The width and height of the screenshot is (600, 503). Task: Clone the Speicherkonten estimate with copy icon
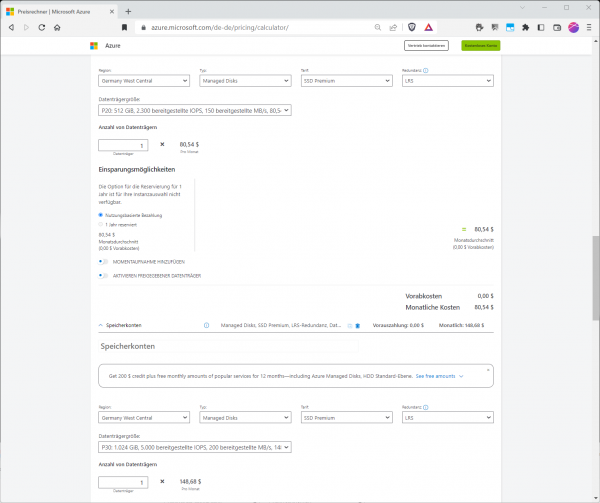pos(350,326)
